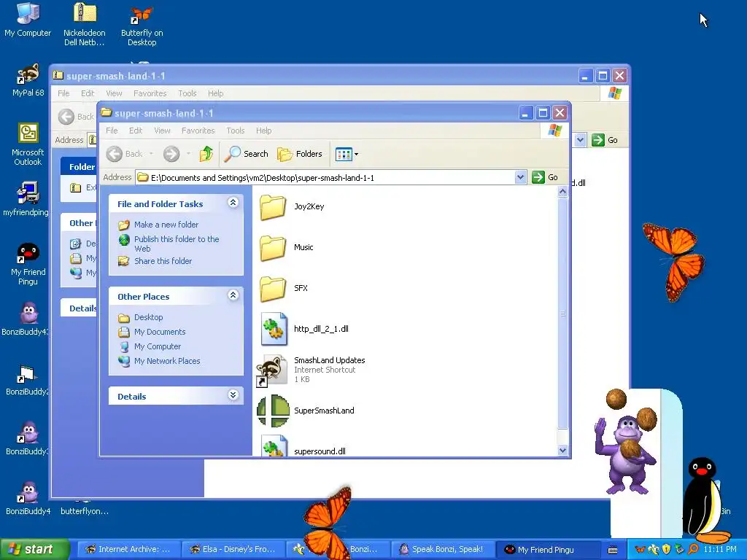
Task: Open the Views dropdown button
Action: point(347,154)
